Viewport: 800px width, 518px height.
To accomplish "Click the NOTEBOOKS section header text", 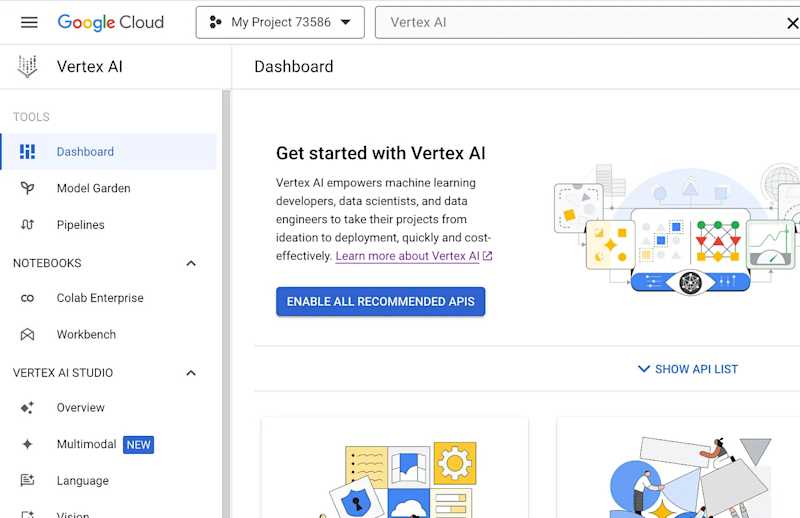I will 47,263.
